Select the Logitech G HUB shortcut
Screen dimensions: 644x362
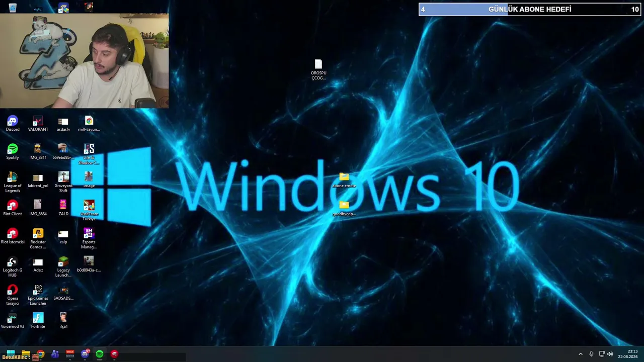[13, 267]
